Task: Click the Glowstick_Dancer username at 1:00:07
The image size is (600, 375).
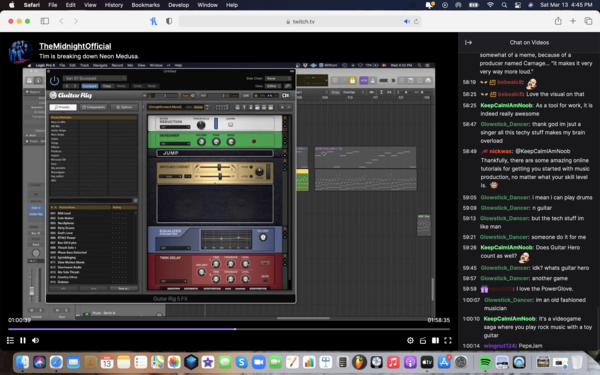Action: pos(508,300)
